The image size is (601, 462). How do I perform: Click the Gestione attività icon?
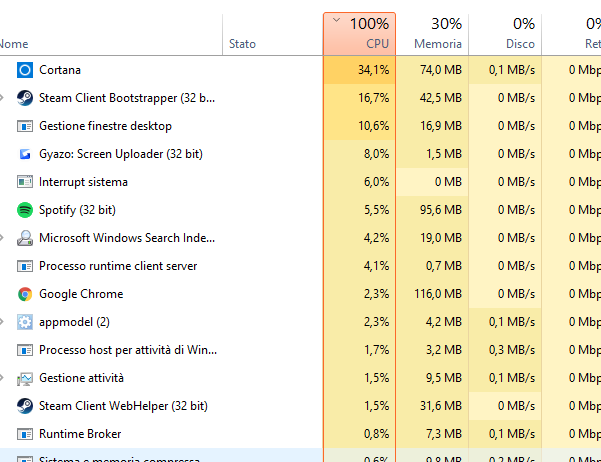point(25,379)
